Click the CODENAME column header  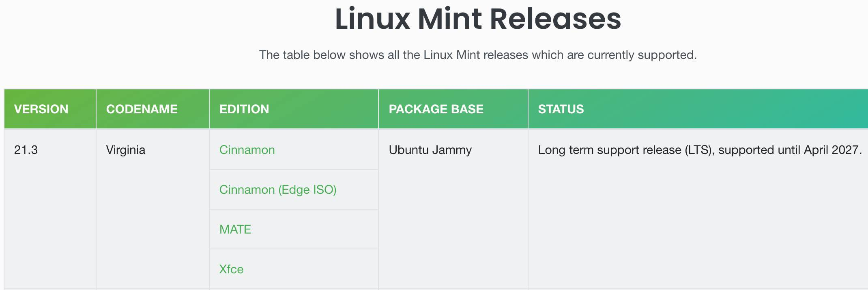pyautogui.click(x=153, y=109)
